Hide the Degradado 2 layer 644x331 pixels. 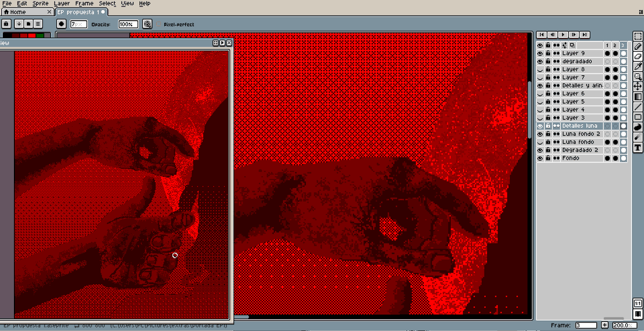point(540,150)
